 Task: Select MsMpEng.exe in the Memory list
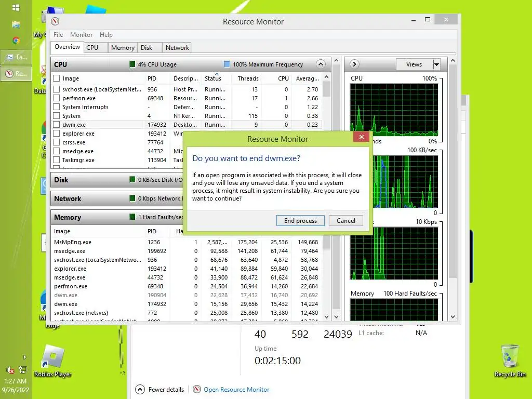tap(186, 242)
